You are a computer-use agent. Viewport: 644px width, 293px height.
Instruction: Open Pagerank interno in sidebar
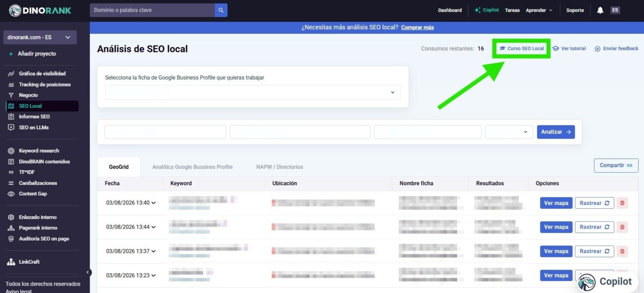tap(38, 228)
